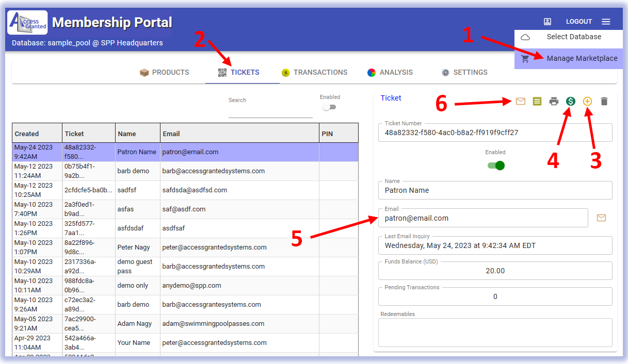Switch to the Products tab
This screenshot has height=364, width=628.
pyautogui.click(x=165, y=73)
